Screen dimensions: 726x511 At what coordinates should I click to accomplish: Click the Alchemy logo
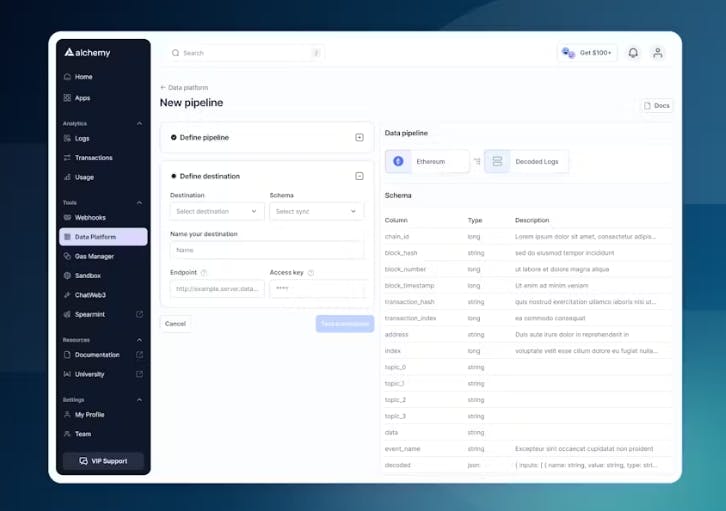click(87, 52)
